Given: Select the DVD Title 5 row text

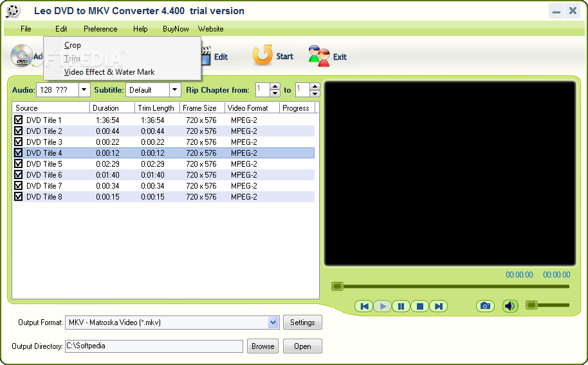Looking at the screenshot, I should coord(44,164).
